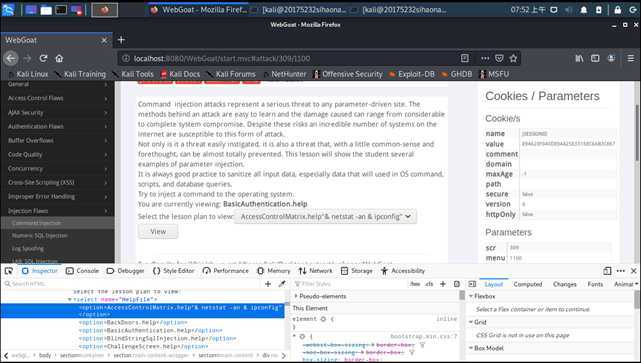Go to the Firefox home page

59,58
